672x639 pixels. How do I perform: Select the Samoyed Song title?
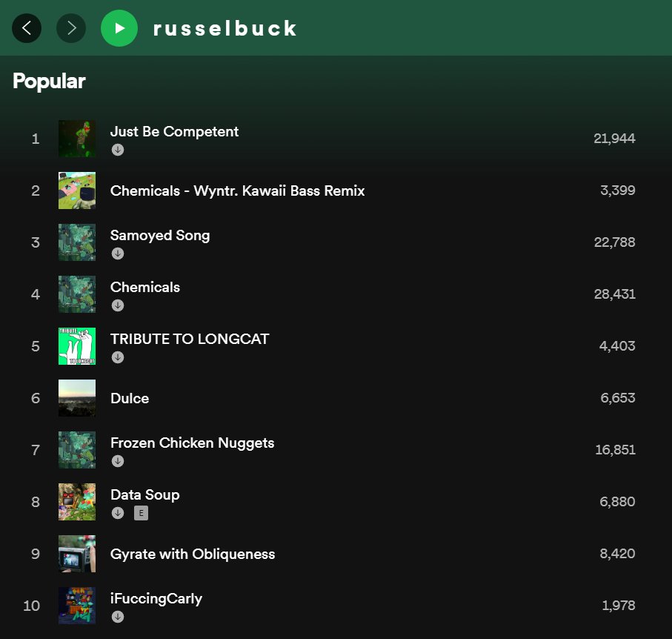point(160,236)
